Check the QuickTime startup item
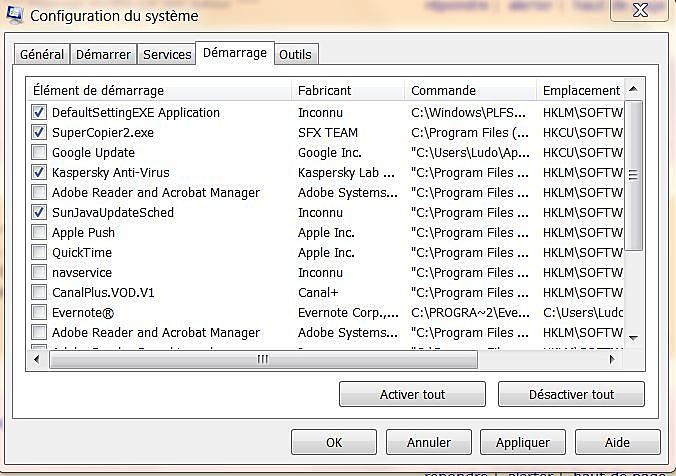 click(39, 252)
